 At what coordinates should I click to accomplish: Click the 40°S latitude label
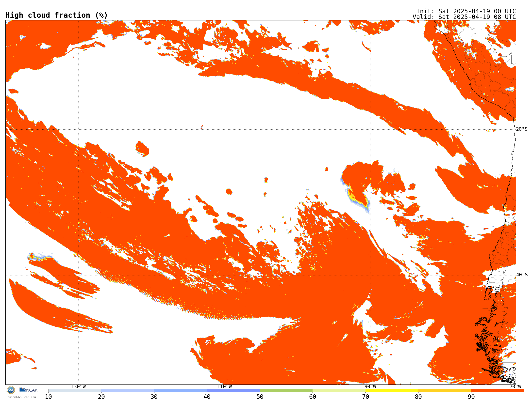pyautogui.click(x=522, y=275)
